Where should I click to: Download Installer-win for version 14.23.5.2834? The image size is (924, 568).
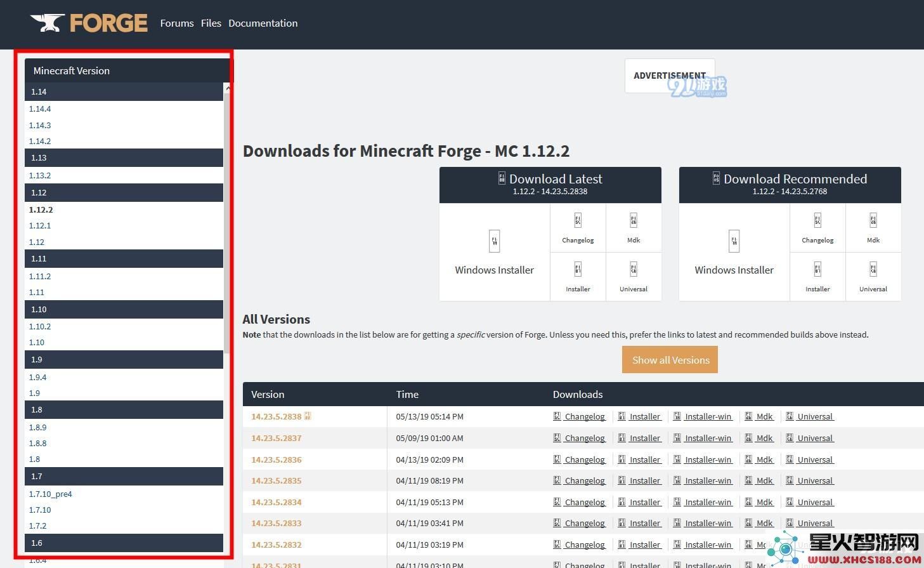pyautogui.click(x=703, y=502)
